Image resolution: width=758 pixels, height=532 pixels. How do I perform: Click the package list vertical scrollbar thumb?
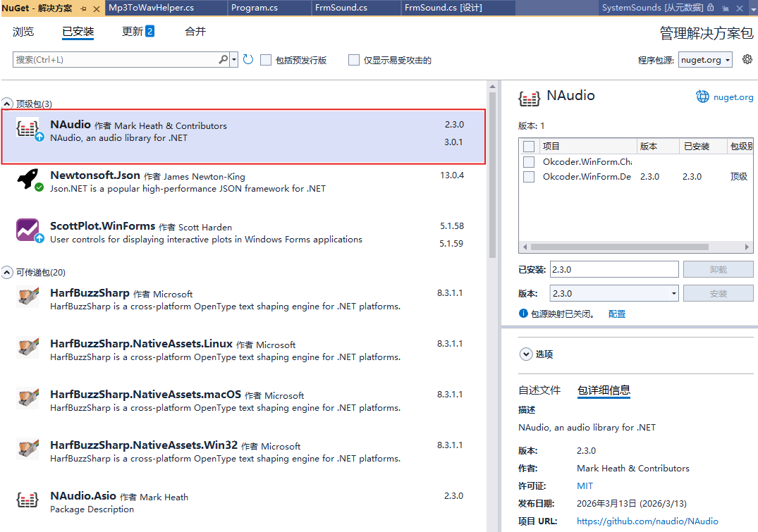(492, 175)
